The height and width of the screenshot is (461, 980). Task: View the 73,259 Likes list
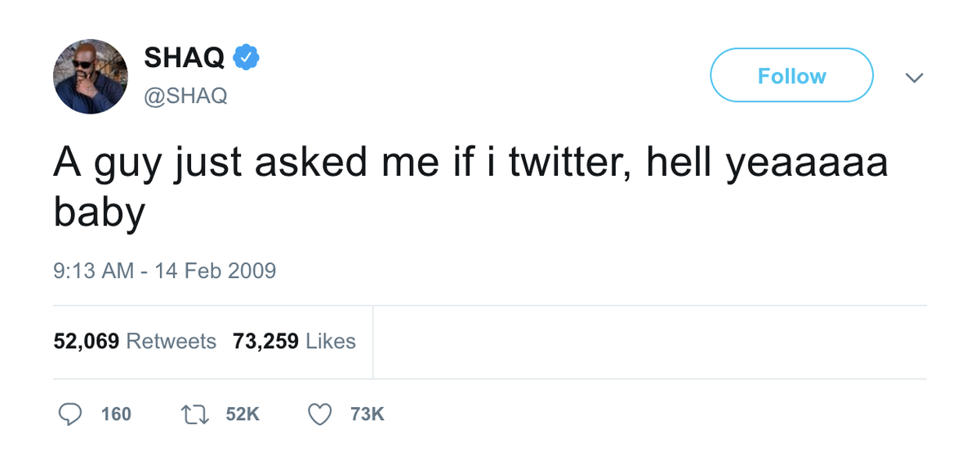pos(294,341)
